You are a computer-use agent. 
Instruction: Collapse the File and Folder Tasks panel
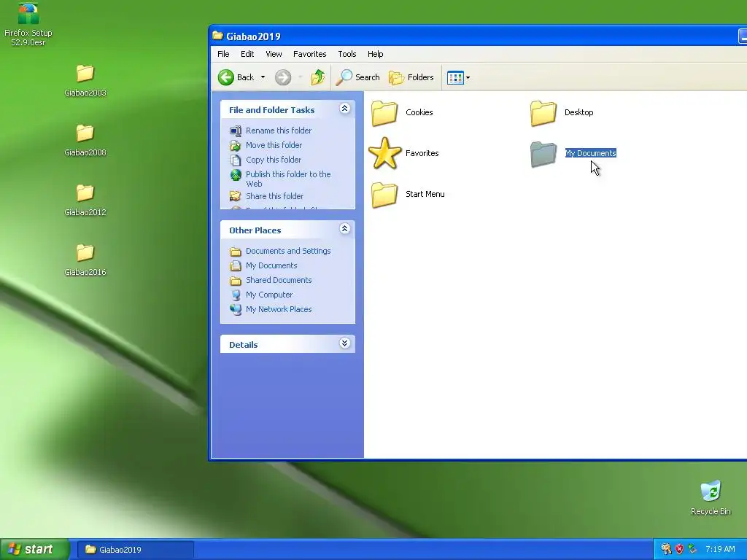coord(344,109)
